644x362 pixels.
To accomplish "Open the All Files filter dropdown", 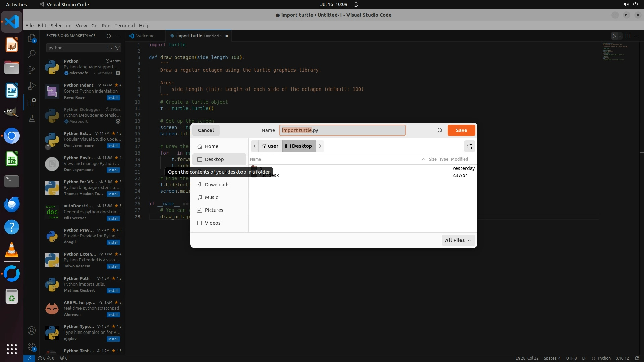I will (458, 240).
